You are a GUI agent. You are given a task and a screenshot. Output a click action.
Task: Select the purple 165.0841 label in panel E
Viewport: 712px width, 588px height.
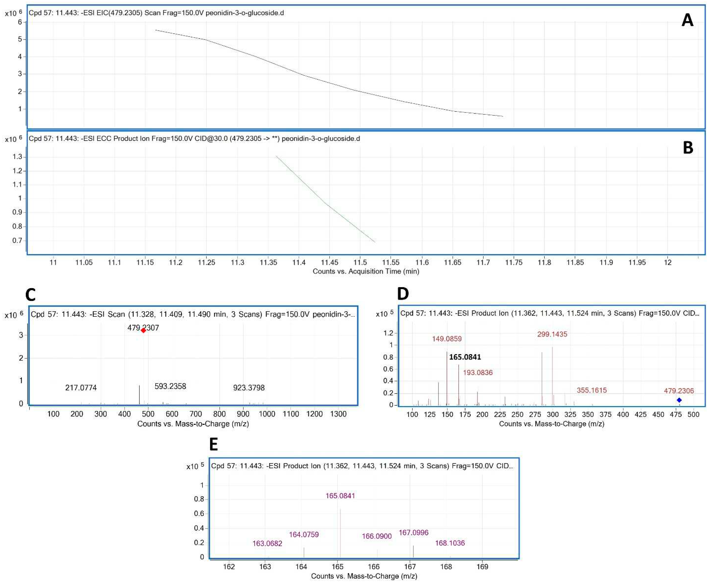(340, 496)
